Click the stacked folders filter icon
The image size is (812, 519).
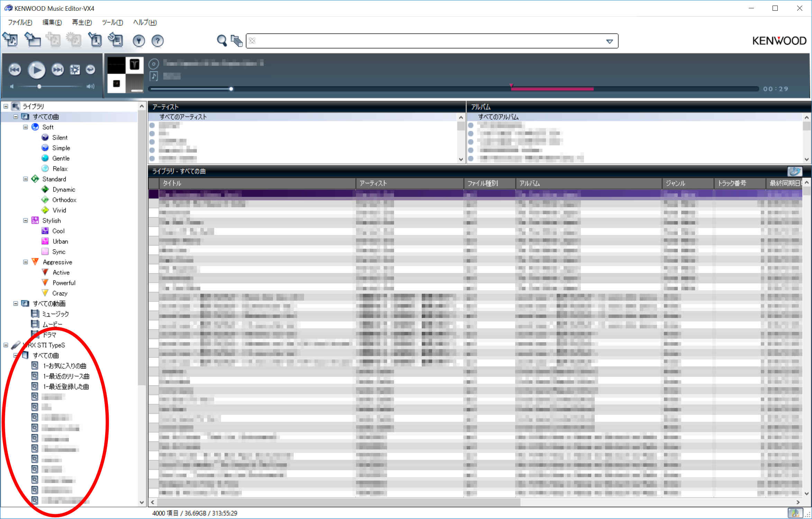click(x=237, y=41)
